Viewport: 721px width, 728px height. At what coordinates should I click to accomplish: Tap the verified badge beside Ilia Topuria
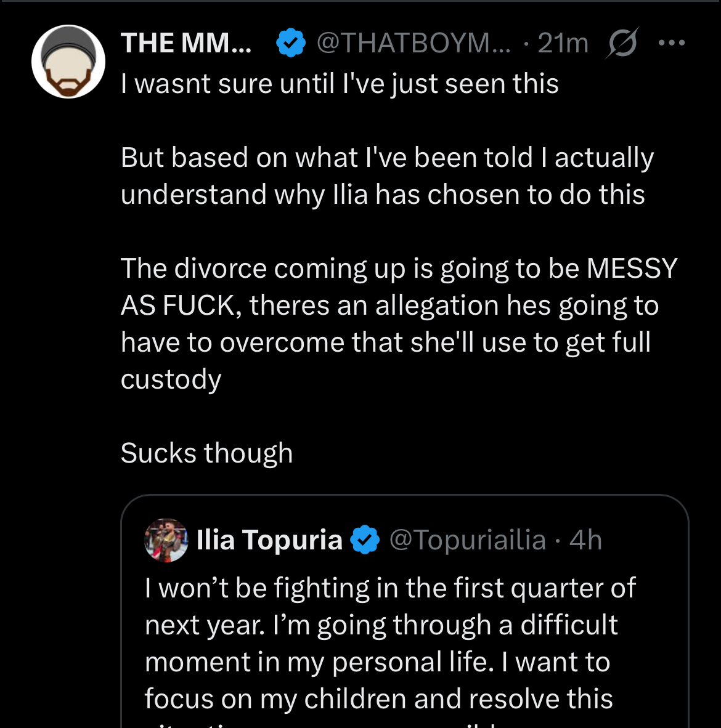(365, 540)
